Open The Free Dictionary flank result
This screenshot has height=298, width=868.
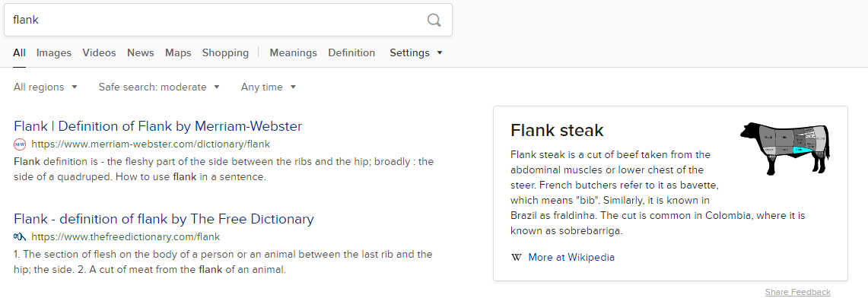(164, 219)
